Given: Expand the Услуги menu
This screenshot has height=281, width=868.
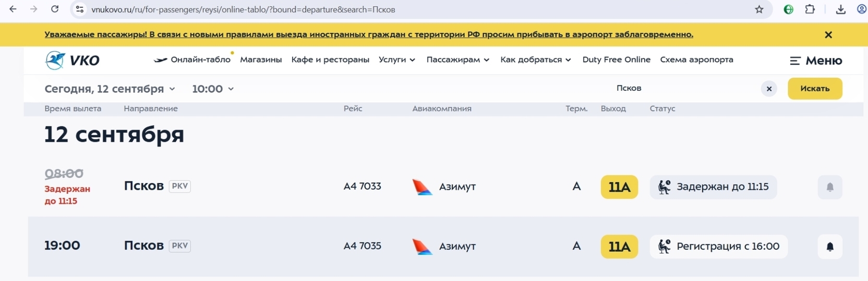Looking at the screenshot, I should [x=397, y=60].
